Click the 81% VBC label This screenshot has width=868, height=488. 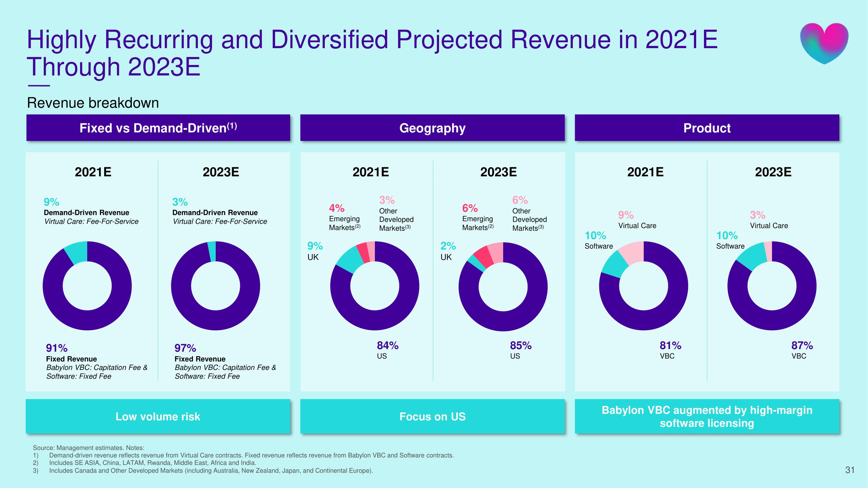[x=670, y=350]
